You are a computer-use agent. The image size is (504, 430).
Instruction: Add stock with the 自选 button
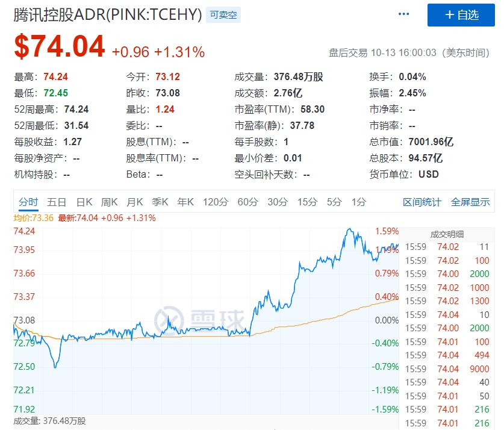pyautogui.click(x=461, y=15)
